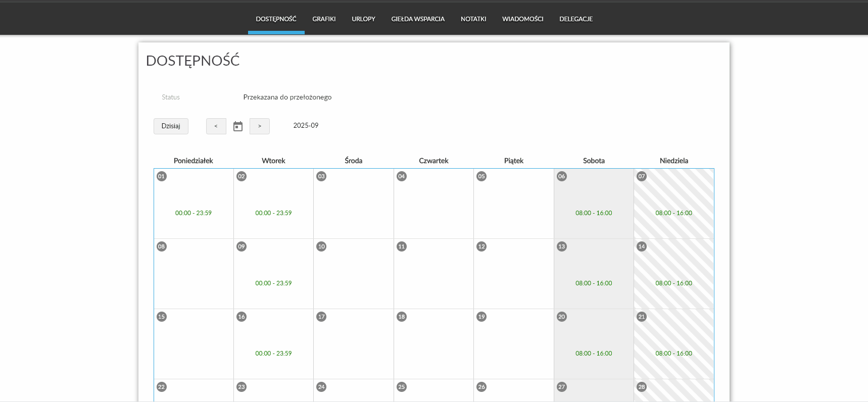The height and width of the screenshot is (402, 868).
Task: Select the day 22 badge
Action: [162, 387]
